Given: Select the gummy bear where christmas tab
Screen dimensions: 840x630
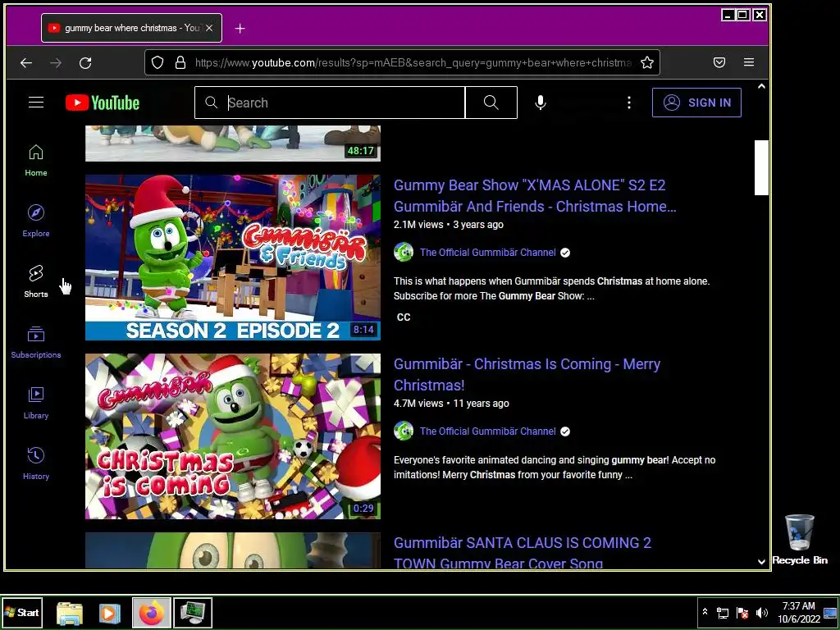Looking at the screenshot, I should pos(131,28).
